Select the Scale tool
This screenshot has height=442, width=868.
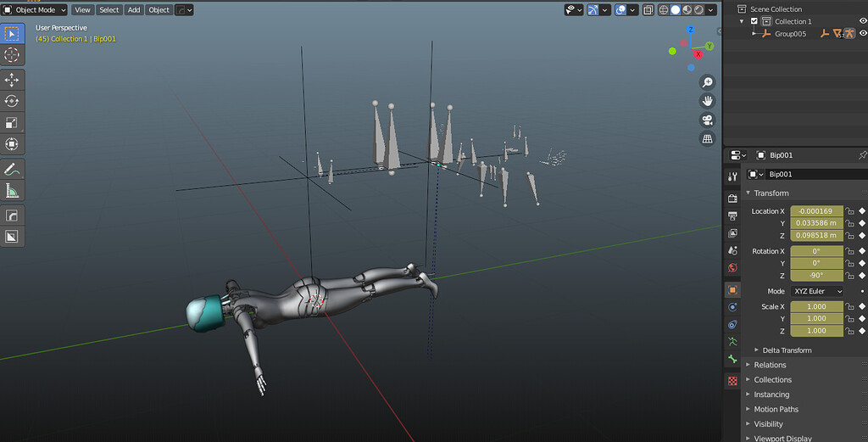tap(12, 122)
